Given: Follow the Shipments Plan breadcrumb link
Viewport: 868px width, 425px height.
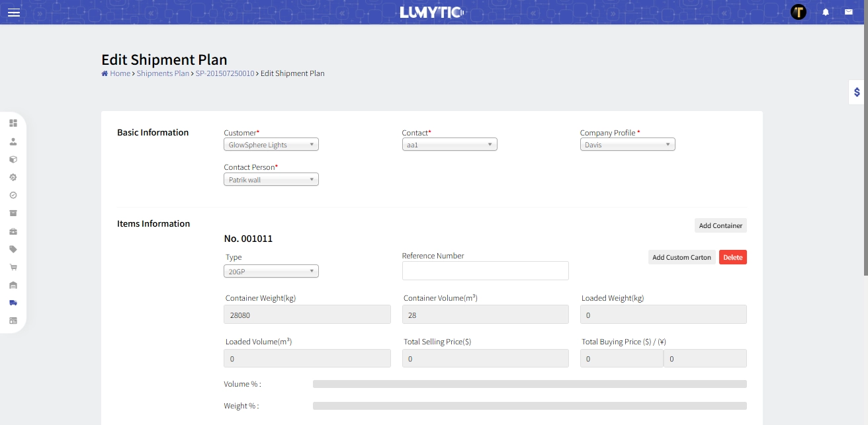Looking at the screenshot, I should [x=163, y=73].
